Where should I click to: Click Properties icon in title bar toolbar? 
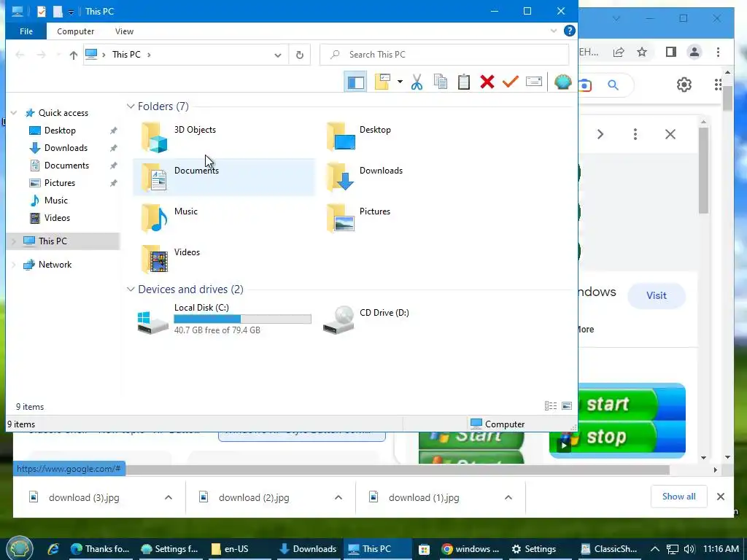[42, 12]
